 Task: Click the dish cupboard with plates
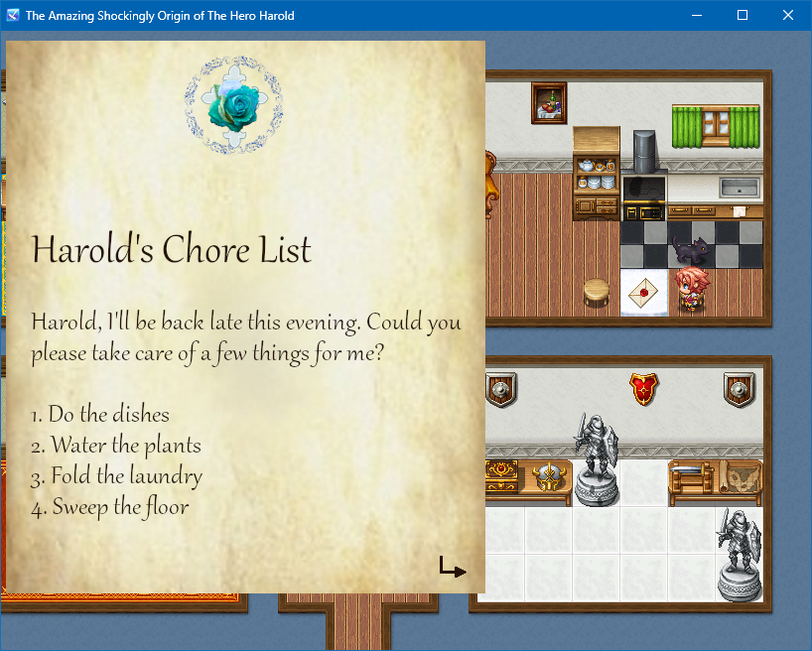click(x=597, y=174)
